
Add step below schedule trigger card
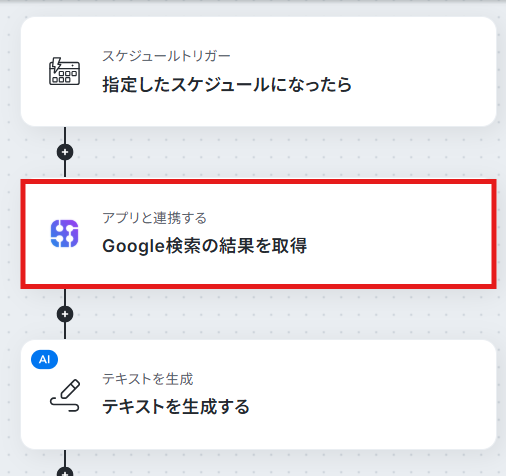[x=65, y=152]
